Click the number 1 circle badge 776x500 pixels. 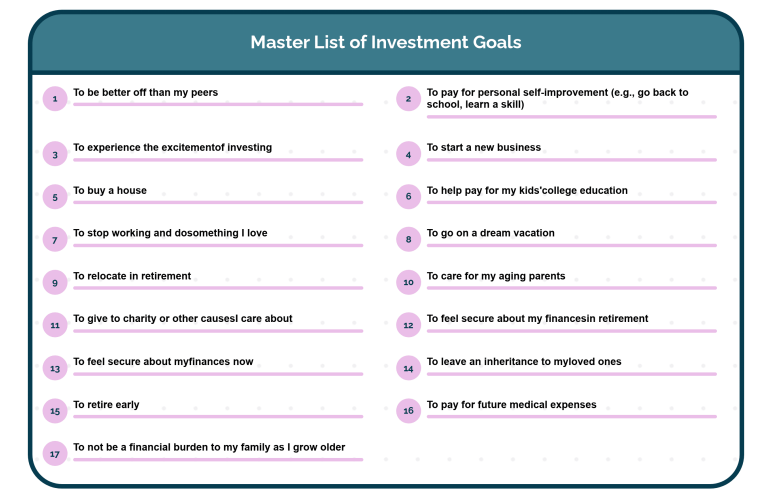click(x=55, y=99)
